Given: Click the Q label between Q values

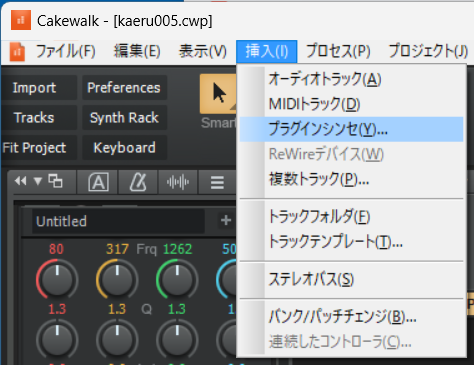Looking at the screenshot, I should [147, 310].
